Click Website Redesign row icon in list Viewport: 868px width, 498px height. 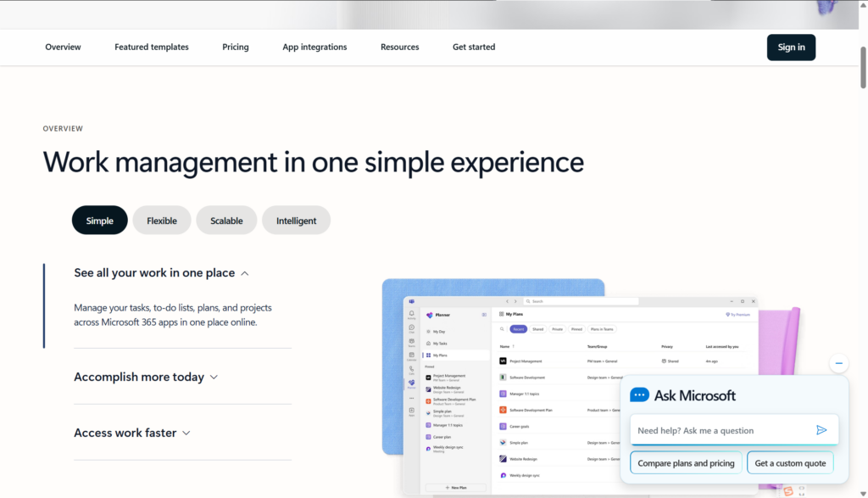pyautogui.click(x=503, y=459)
